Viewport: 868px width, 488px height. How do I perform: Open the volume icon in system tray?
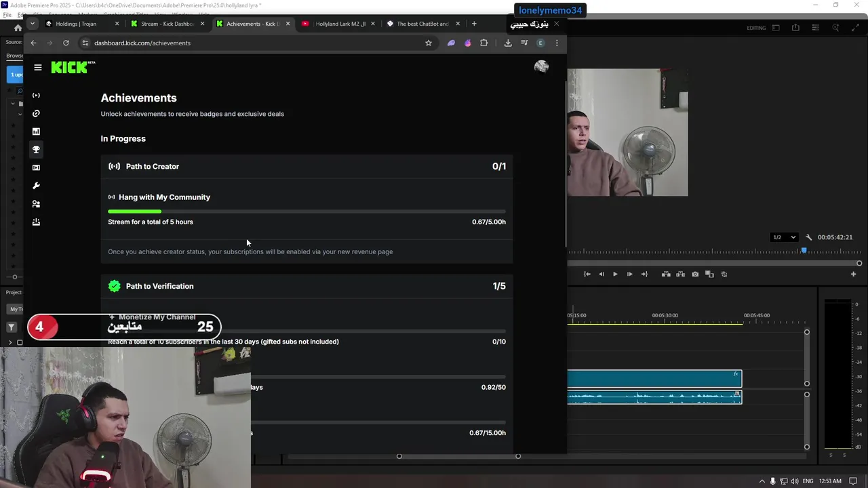794,481
